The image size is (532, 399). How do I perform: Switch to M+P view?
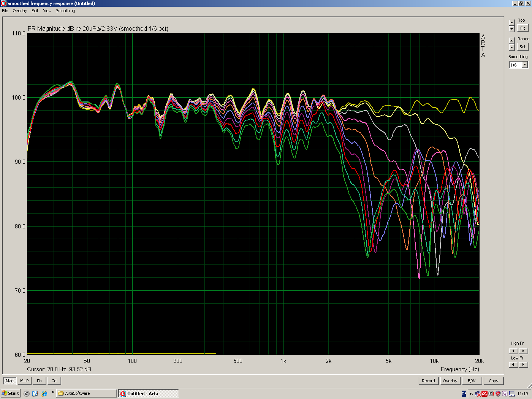click(24, 381)
